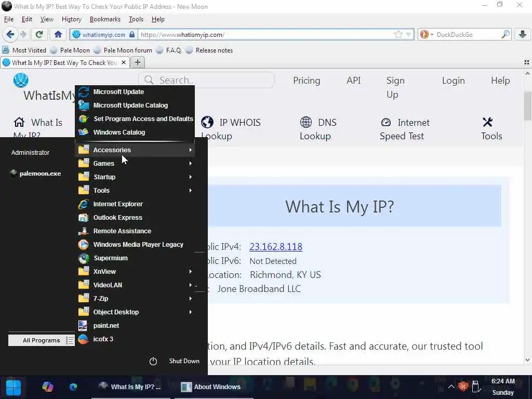
Task: Expand the XnView submenu
Action: coord(136,272)
